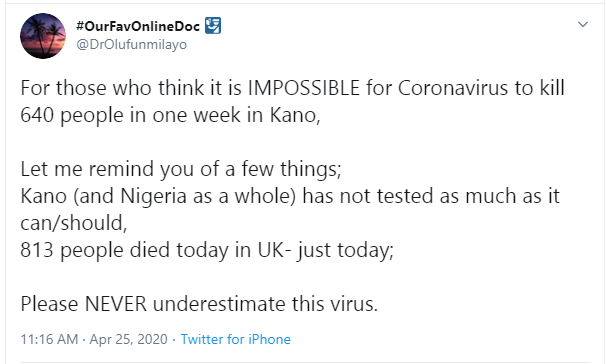Click the tweet line beginning "640 people"
This screenshot has width=606, height=364.
pyautogui.click(x=170, y=115)
